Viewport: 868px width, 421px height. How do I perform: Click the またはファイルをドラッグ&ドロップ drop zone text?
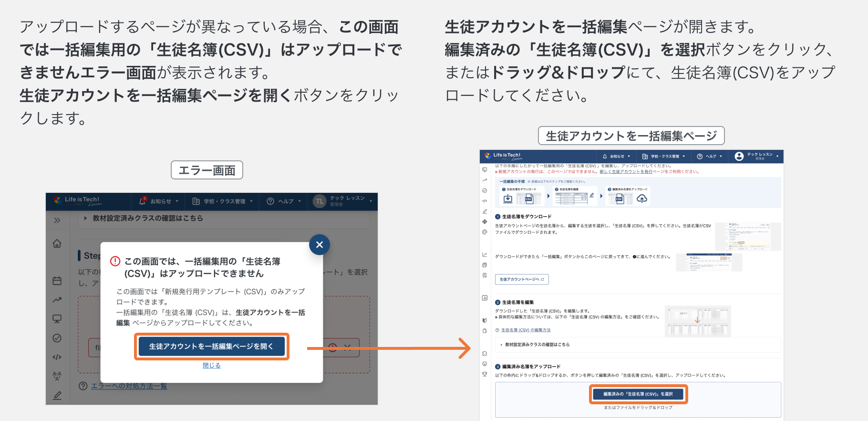[x=638, y=408]
